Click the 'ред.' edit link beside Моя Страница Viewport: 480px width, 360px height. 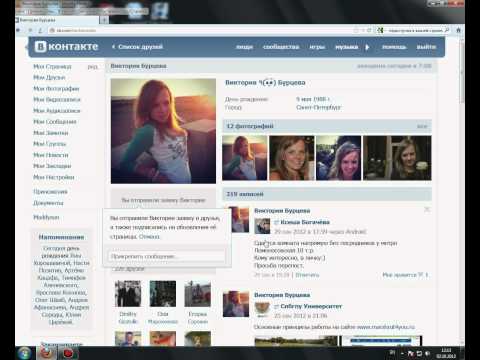[93, 67]
